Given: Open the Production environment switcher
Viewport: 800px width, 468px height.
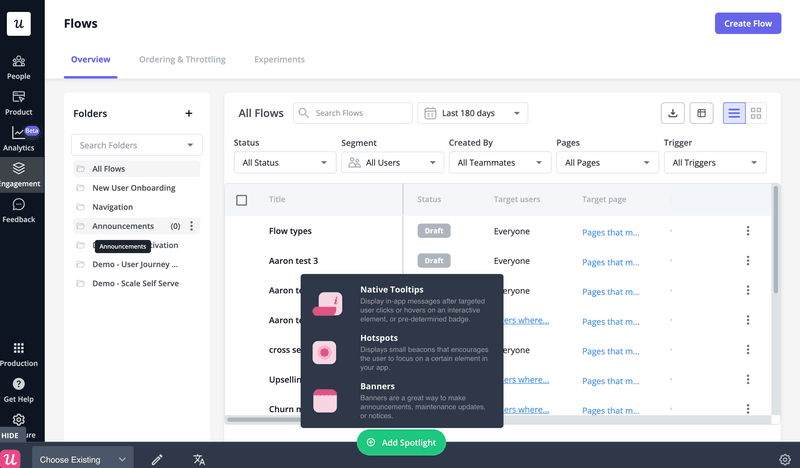Looking at the screenshot, I should coord(19,355).
